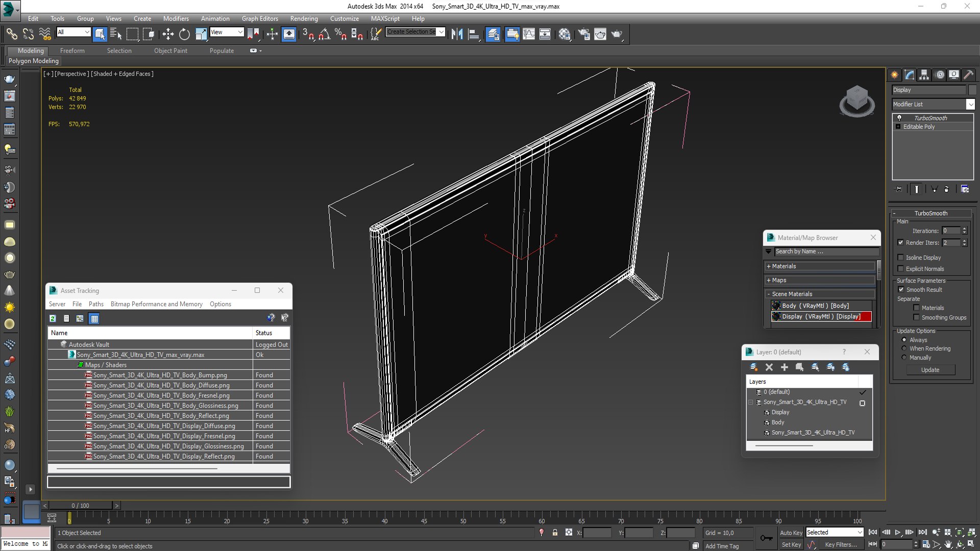Select the Move tool in main toolbar
Image resolution: width=980 pixels, height=551 pixels.
[x=168, y=34]
